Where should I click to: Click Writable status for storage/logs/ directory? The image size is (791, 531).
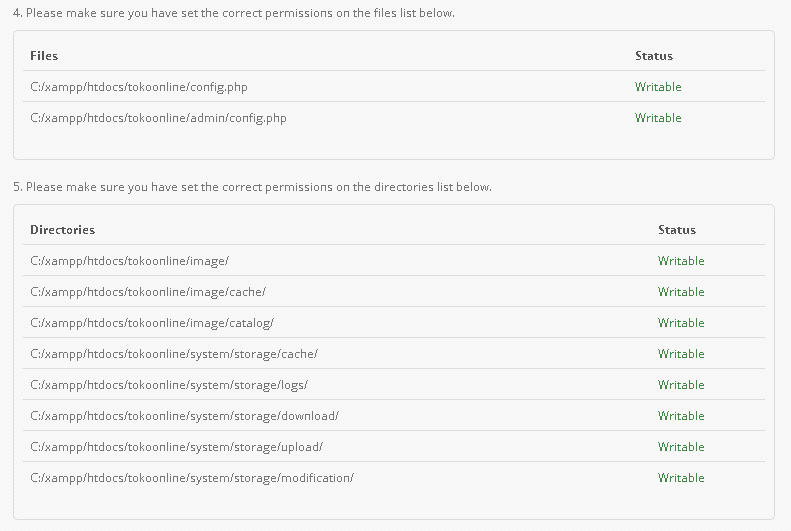(681, 385)
